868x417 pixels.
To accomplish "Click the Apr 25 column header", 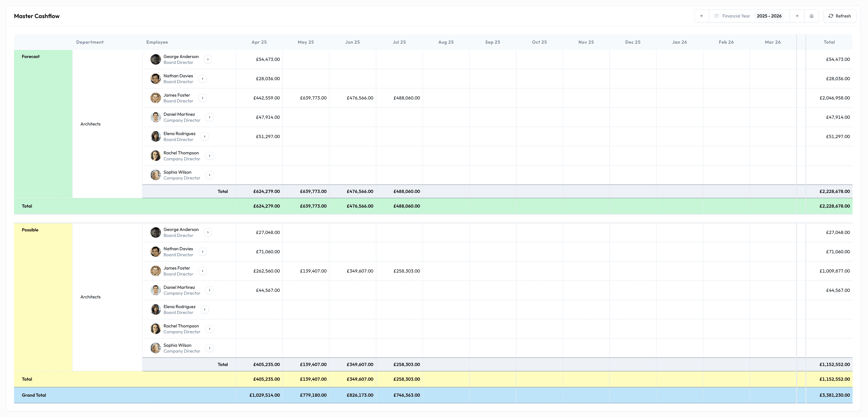I will click(259, 42).
